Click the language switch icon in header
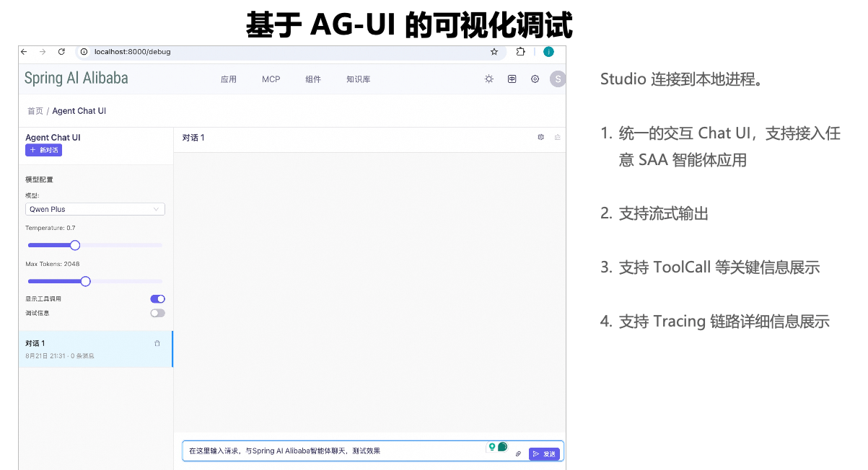The height and width of the screenshot is (470, 868). click(512, 79)
